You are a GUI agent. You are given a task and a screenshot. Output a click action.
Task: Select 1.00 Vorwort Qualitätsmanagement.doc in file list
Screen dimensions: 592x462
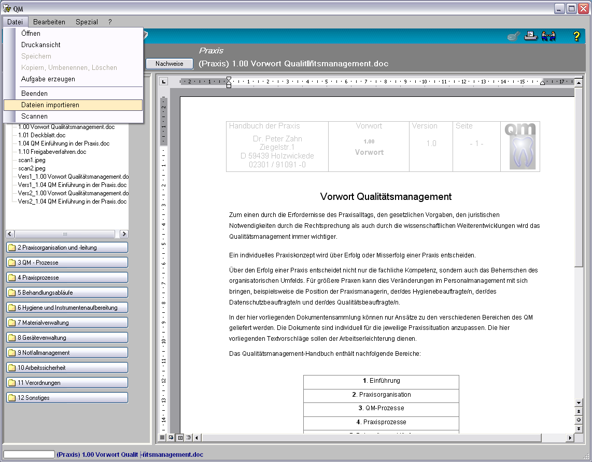coord(66,127)
